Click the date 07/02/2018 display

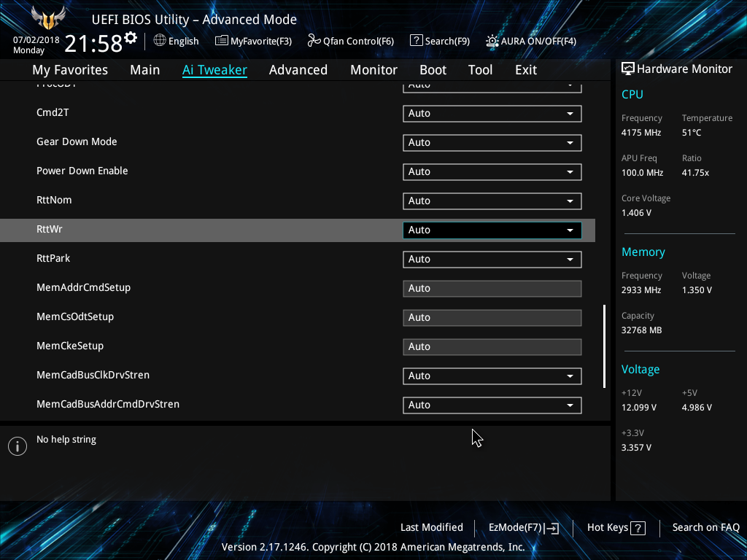click(x=36, y=40)
